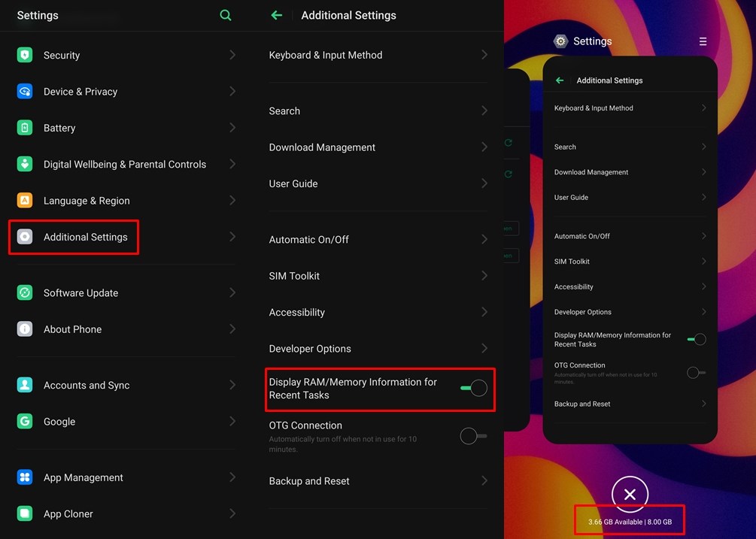Screen dimensions: 756x539
Task: Open Backup and Reset in middle panel
Action: pos(309,481)
